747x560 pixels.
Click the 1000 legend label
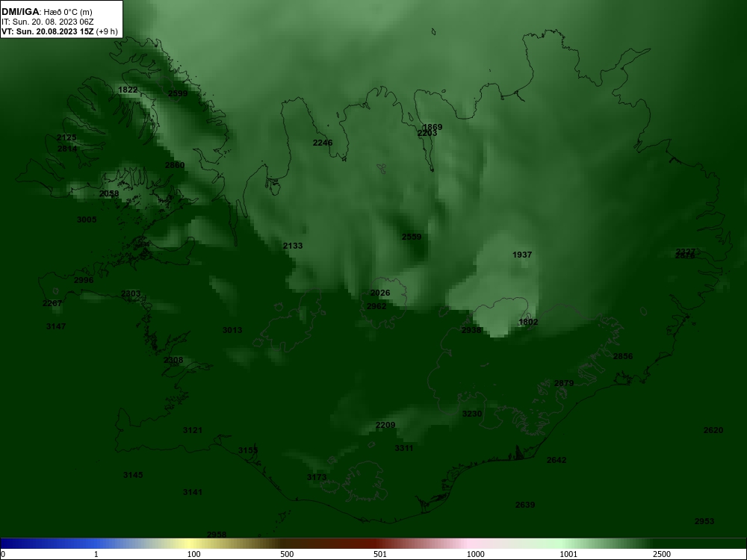pos(475,554)
